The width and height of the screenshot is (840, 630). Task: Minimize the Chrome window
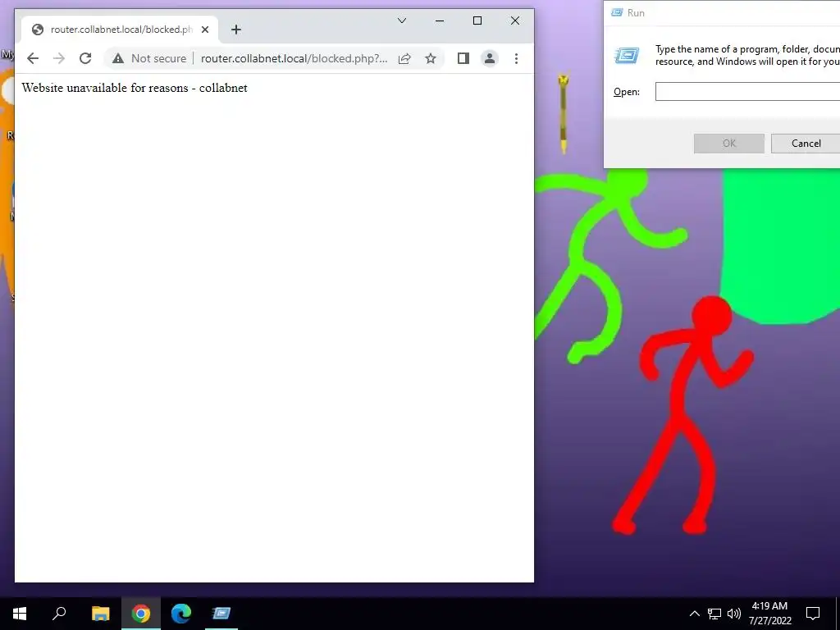(x=440, y=21)
